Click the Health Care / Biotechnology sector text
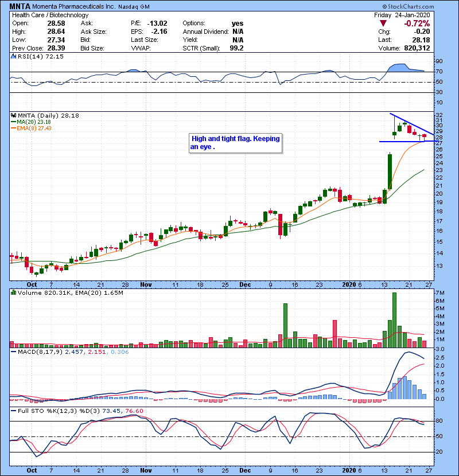The width and height of the screenshot is (459, 476). (50, 15)
